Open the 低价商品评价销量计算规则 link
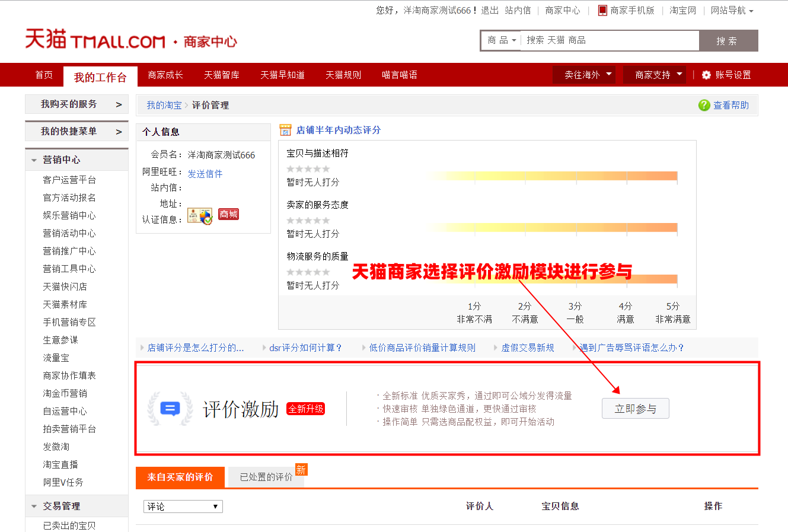Screen dimensions: 788x532 422,348
